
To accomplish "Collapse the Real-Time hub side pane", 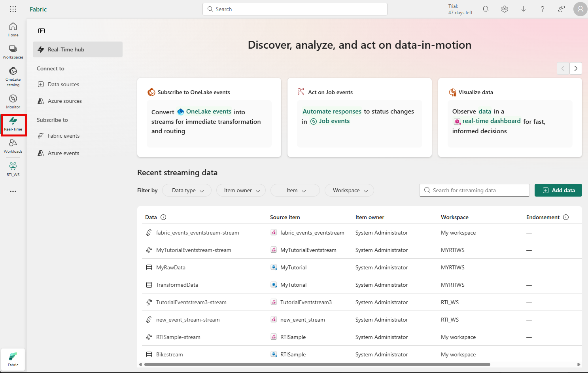I will (42, 31).
